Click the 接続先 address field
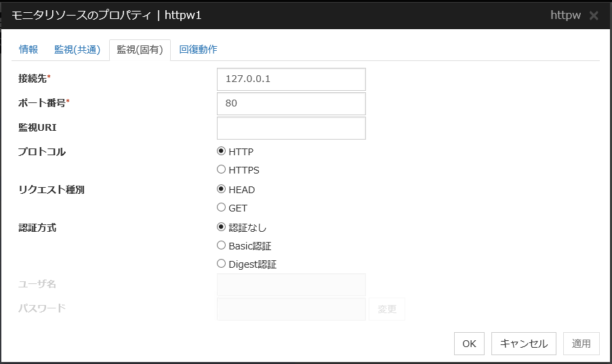This screenshot has height=364, width=612. 291,79
